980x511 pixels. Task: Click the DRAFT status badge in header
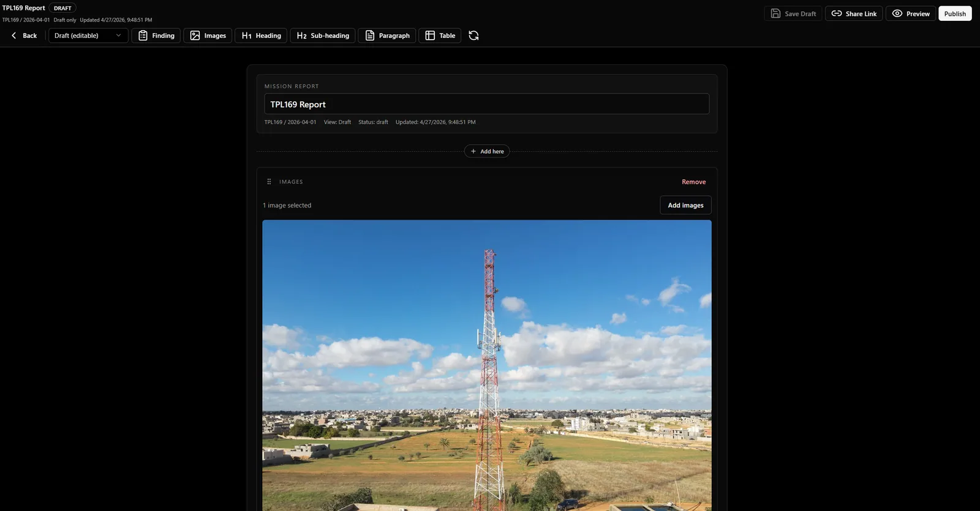click(x=62, y=8)
